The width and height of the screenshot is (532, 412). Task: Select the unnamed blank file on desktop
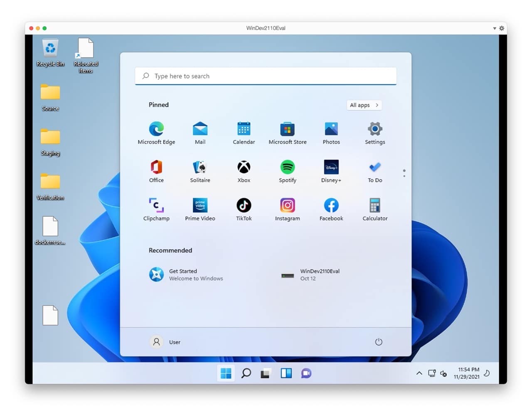(x=50, y=315)
